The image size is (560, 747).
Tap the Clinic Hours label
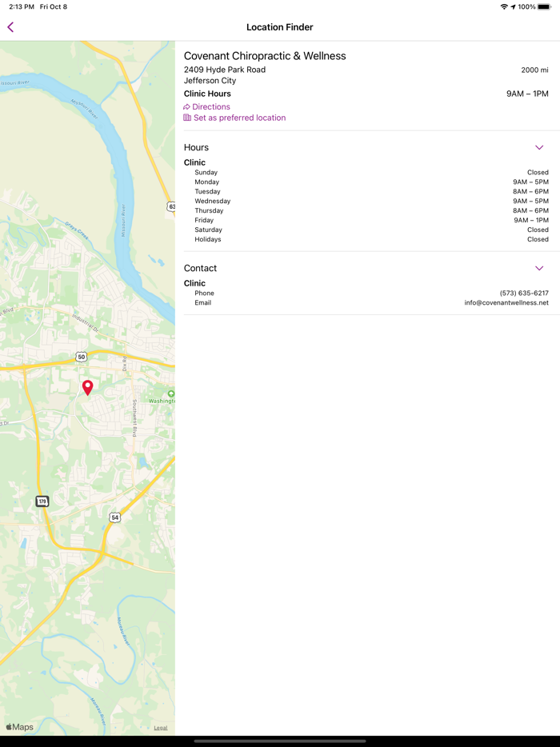point(207,94)
